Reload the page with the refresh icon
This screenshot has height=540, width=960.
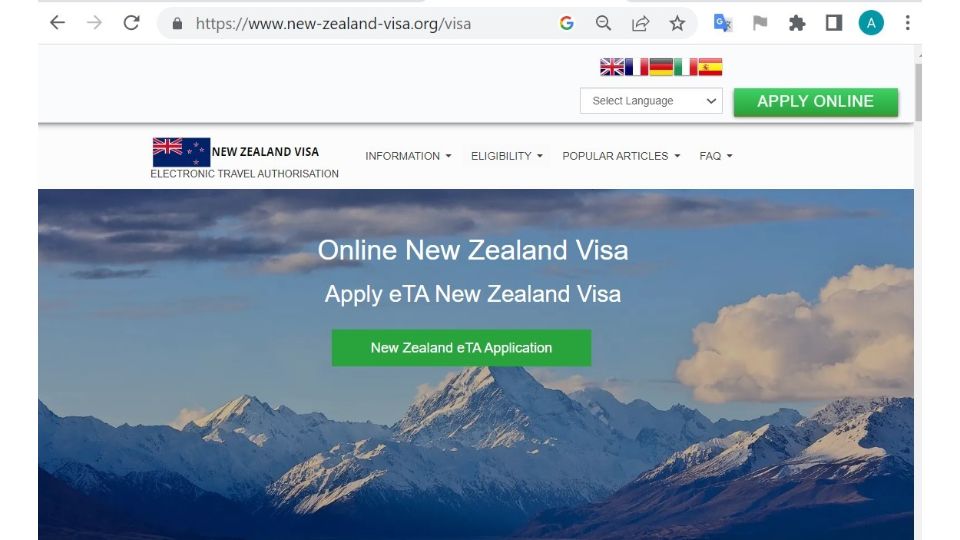[132, 23]
